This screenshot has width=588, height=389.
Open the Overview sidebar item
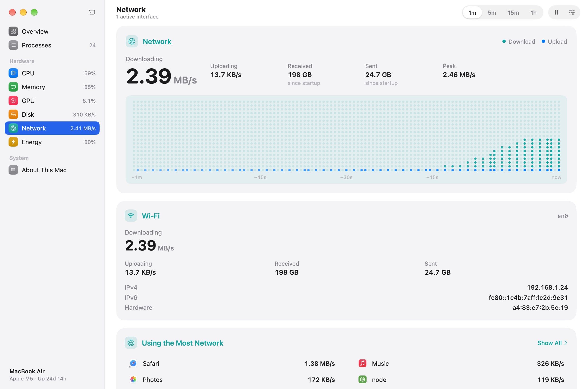pos(52,32)
